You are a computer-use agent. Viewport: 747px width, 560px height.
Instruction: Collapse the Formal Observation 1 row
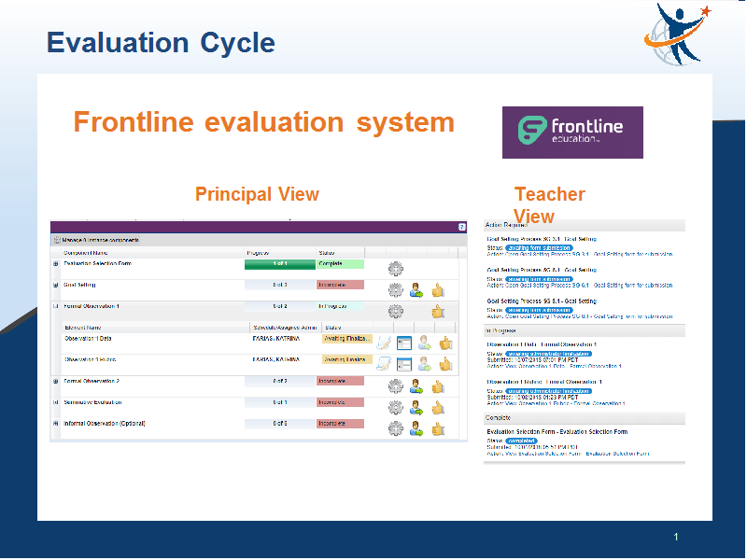(x=56, y=306)
